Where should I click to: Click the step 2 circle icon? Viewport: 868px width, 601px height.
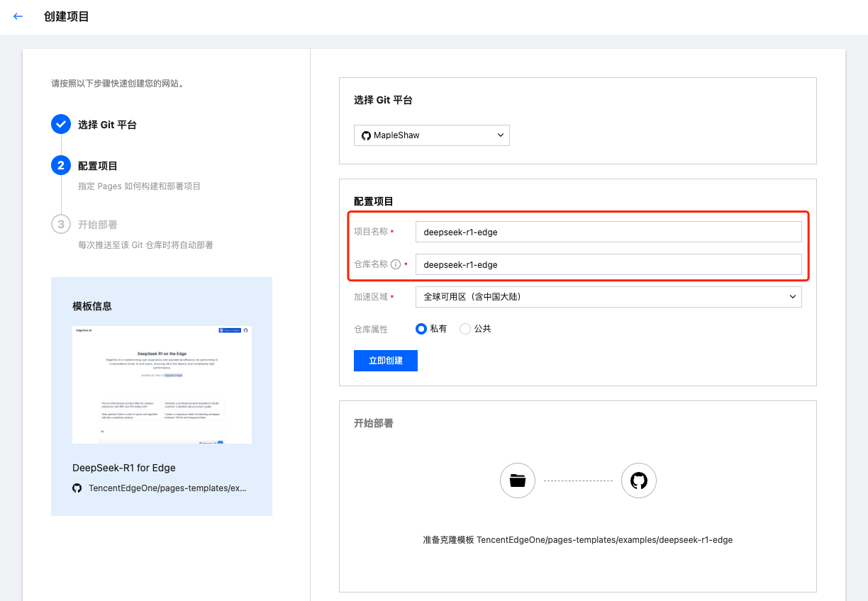pos(61,165)
